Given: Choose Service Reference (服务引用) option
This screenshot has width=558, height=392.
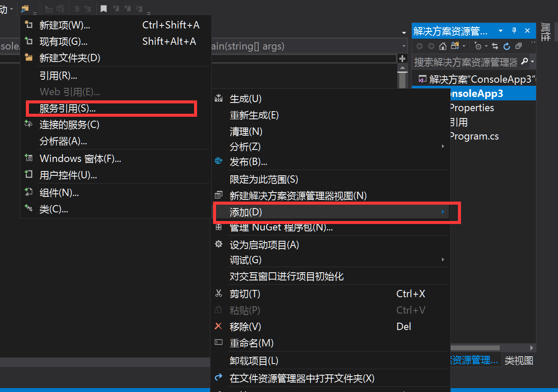Looking at the screenshot, I should point(116,109).
